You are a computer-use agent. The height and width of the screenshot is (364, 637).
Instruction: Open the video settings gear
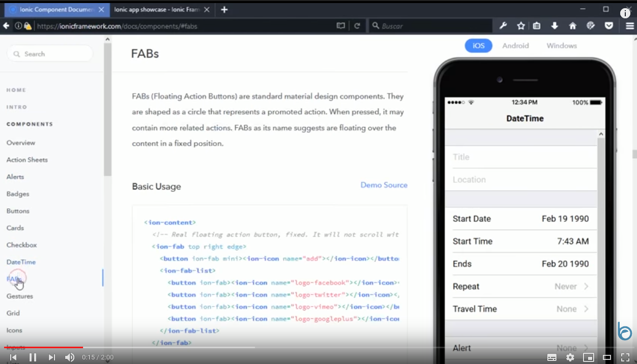pos(570,357)
